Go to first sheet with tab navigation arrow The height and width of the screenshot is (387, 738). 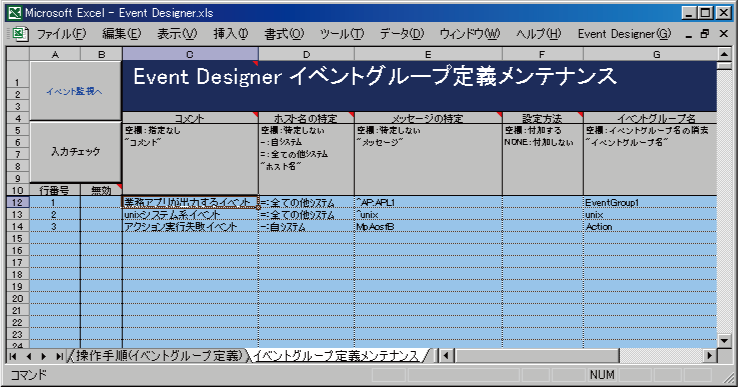click(x=13, y=356)
